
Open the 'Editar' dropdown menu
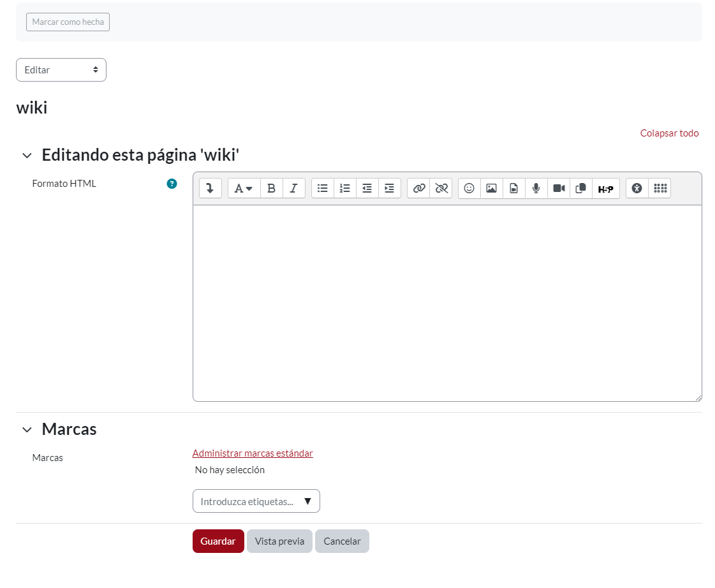pyautogui.click(x=61, y=70)
